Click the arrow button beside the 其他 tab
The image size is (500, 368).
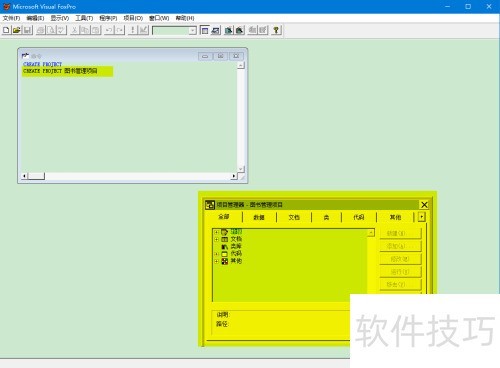422,217
